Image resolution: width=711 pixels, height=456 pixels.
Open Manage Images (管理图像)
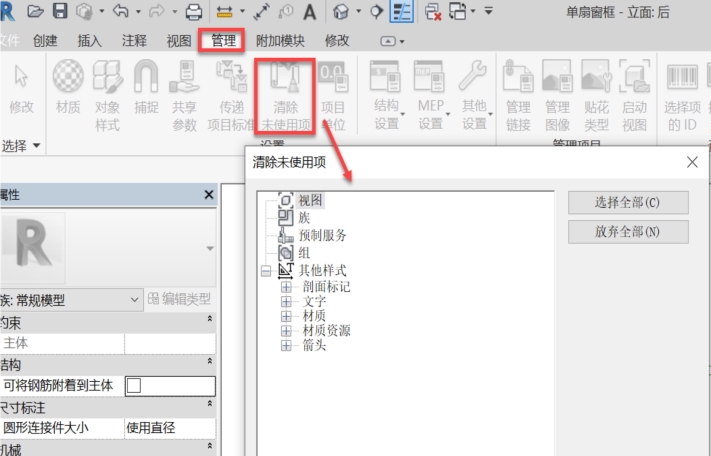click(557, 95)
